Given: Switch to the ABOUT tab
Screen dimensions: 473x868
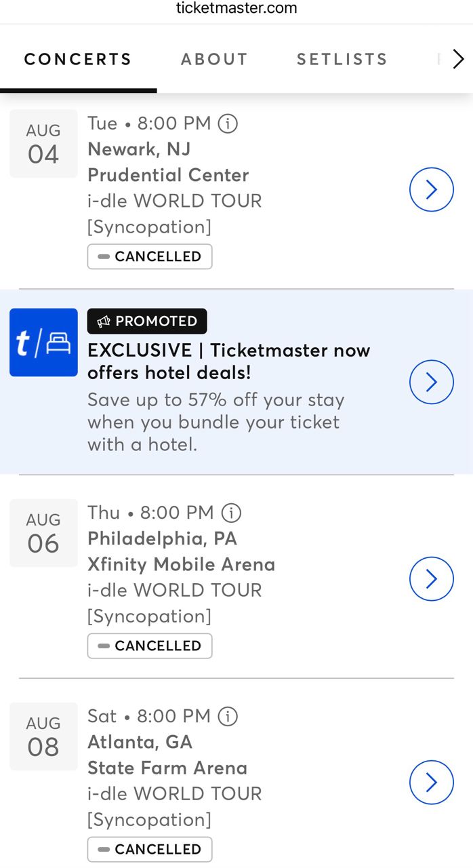Looking at the screenshot, I should [214, 60].
